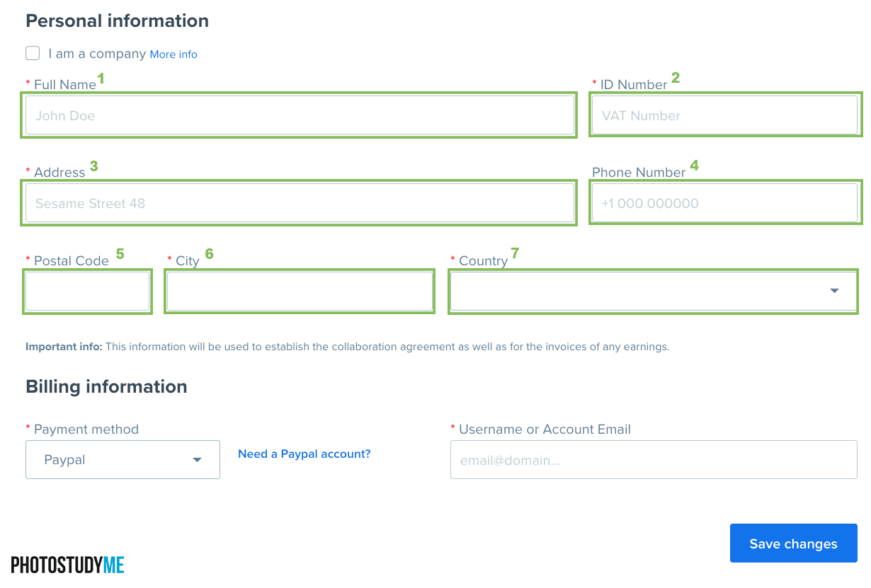Screen dimensions: 871x588
Task: Click the Save changes button
Action: 794,543
